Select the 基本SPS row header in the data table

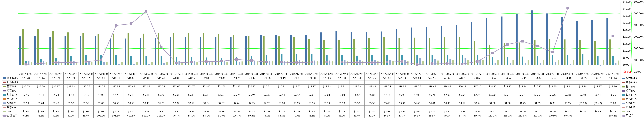pyautogui.click(x=10, y=86)
